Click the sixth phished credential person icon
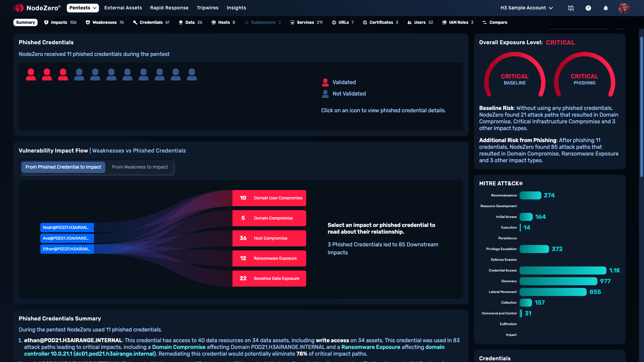 111,74
